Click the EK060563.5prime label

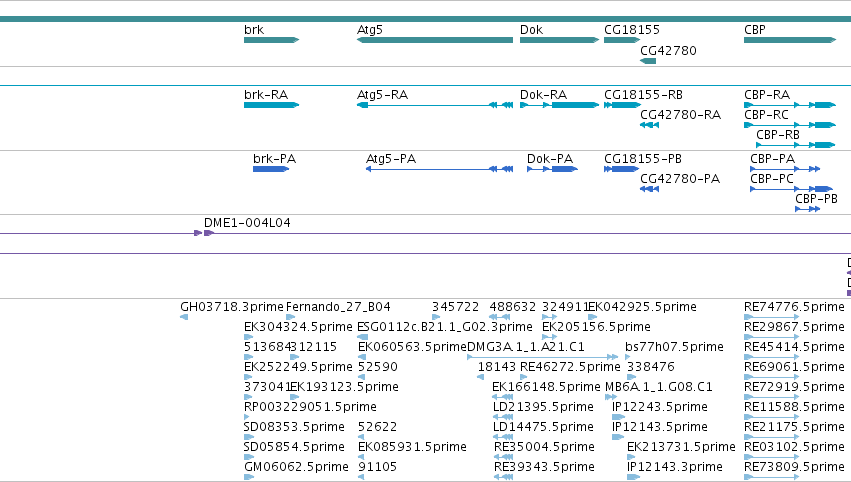412,347
